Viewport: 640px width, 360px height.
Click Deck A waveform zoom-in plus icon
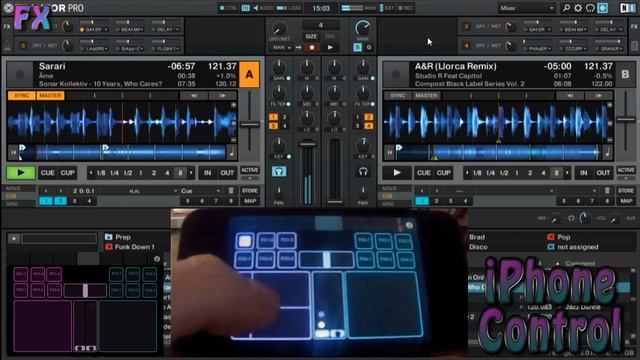[233, 105]
